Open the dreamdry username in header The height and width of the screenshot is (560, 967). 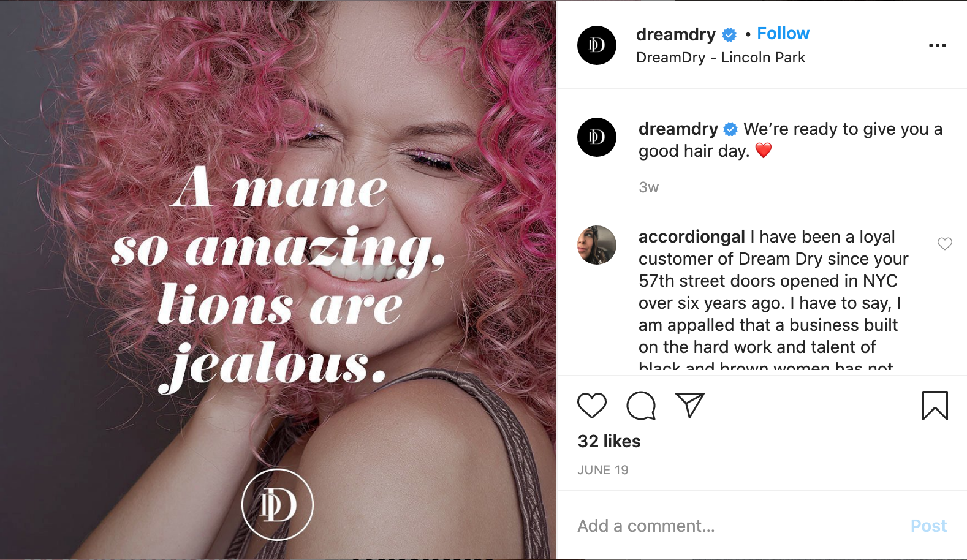coord(675,35)
